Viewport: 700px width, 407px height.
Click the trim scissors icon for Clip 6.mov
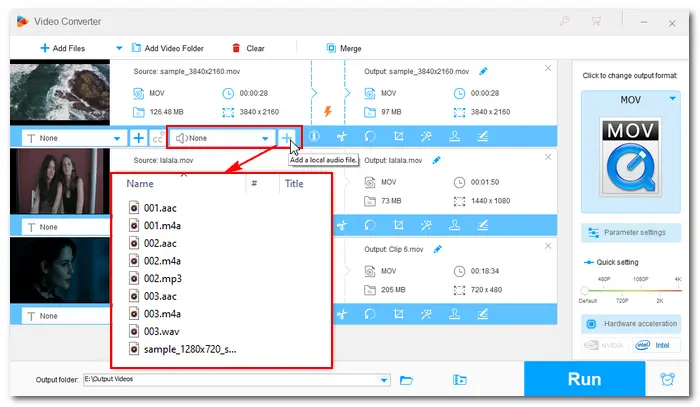coord(342,314)
